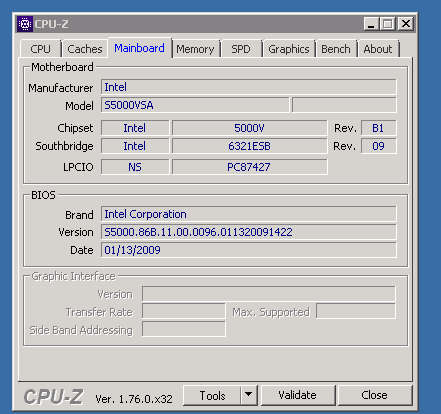Switch to the CPU tab
Screen dimensions: 441x414
[x=40, y=49]
